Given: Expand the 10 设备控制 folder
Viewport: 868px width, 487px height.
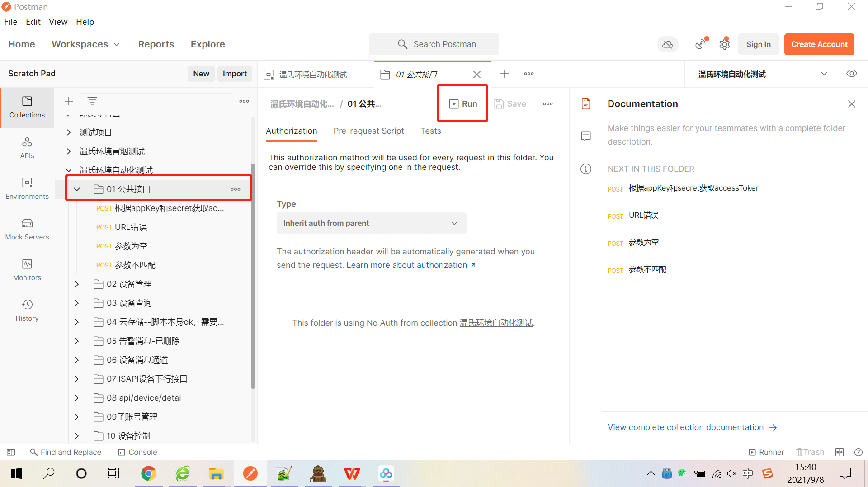Looking at the screenshot, I should [x=77, y=436].
